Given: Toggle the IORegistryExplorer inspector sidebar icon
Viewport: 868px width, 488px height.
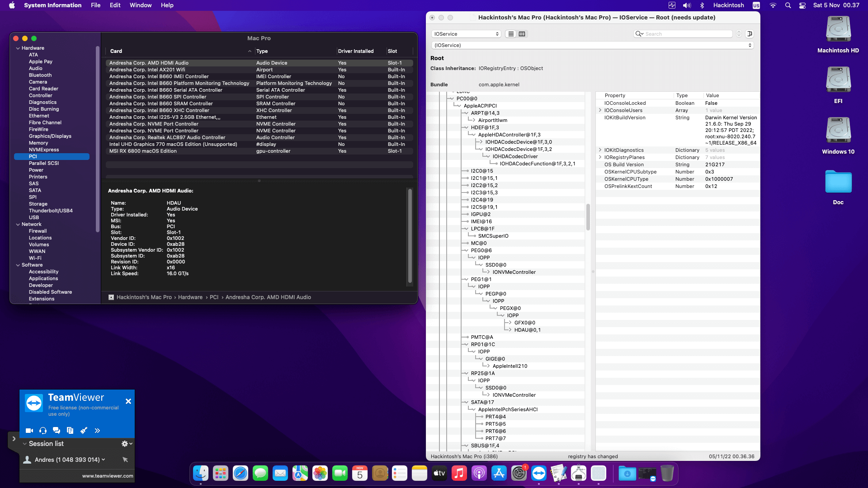Looking at the screenshot, I should [x=750, y=34].
